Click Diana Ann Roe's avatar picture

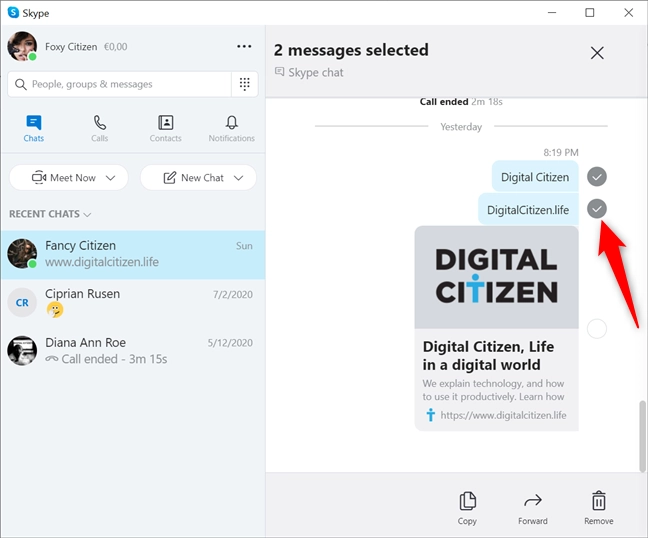pyautogui.click(x=22, y=350)
